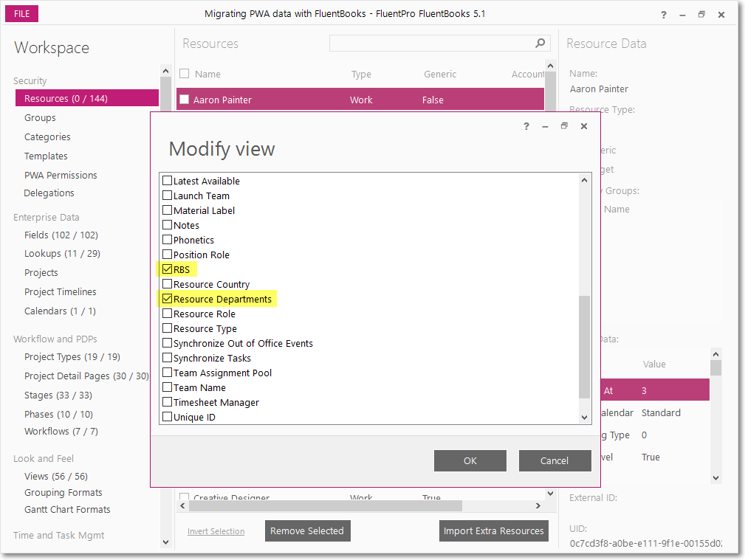Click the Resources grid scroll-left arrow

pyautogui.click(x=182, y=506)
